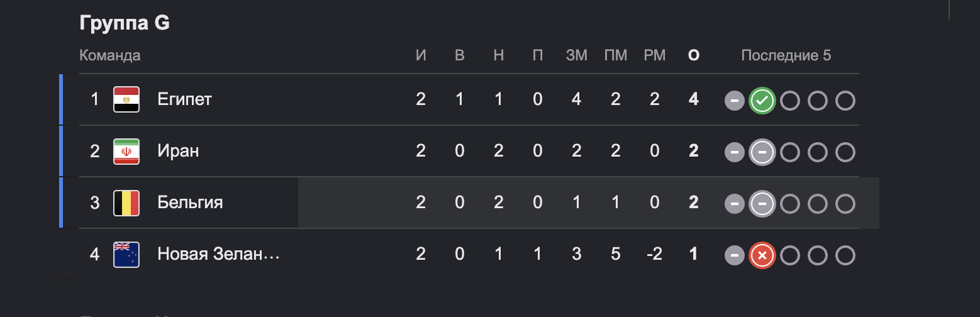Image resolution: width=980 pixels, height=317 pixels.
Task: Click New Zealand's first gray draw icon
Action: pos(734,255)
